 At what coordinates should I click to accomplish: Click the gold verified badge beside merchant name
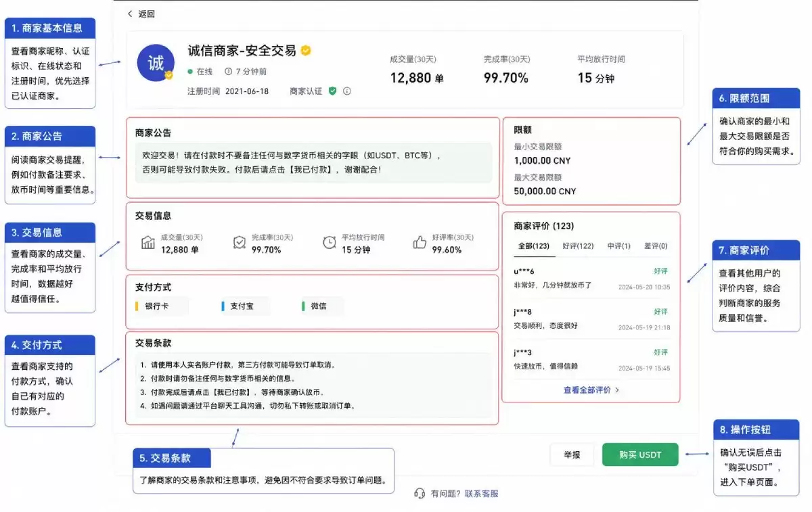pos(306,51)
